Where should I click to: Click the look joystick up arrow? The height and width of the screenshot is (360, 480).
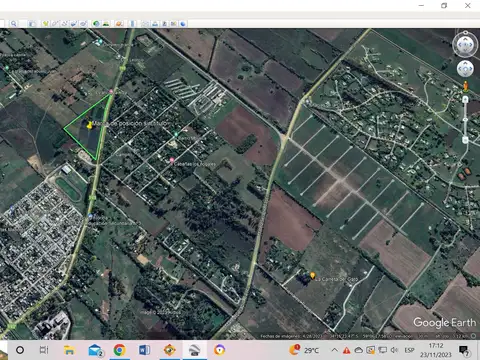[x=465, y=39]
